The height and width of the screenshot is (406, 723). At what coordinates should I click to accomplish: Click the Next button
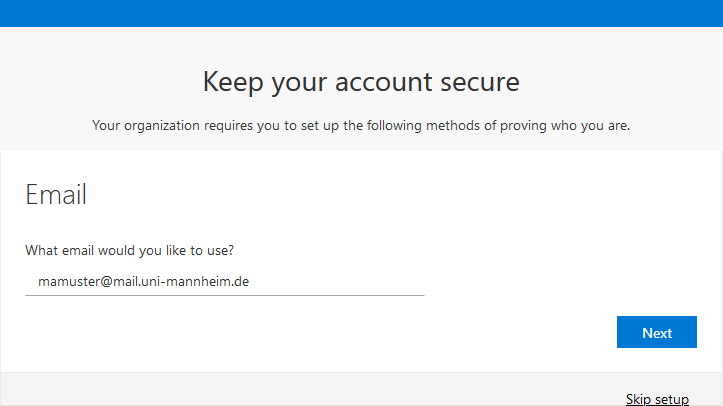tap(657, 332)
